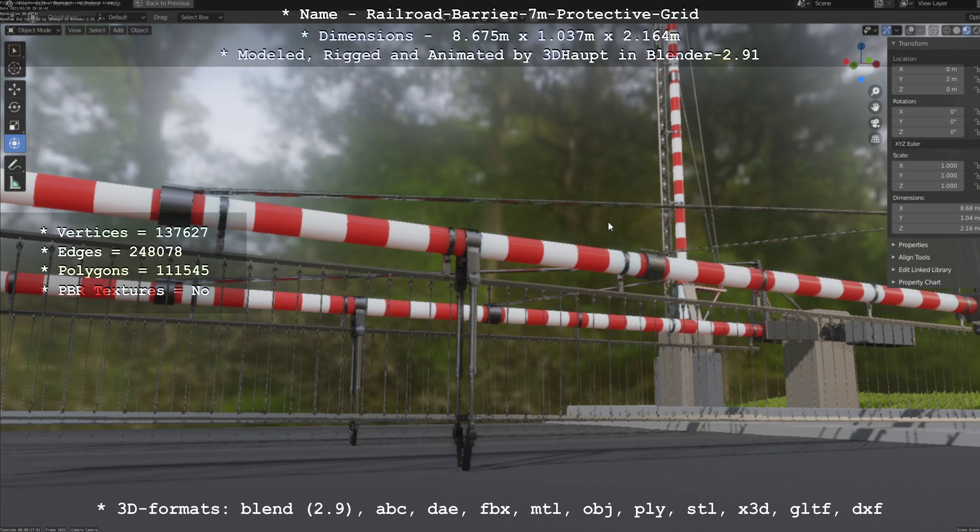Open the Object menu

click(140, 30)
